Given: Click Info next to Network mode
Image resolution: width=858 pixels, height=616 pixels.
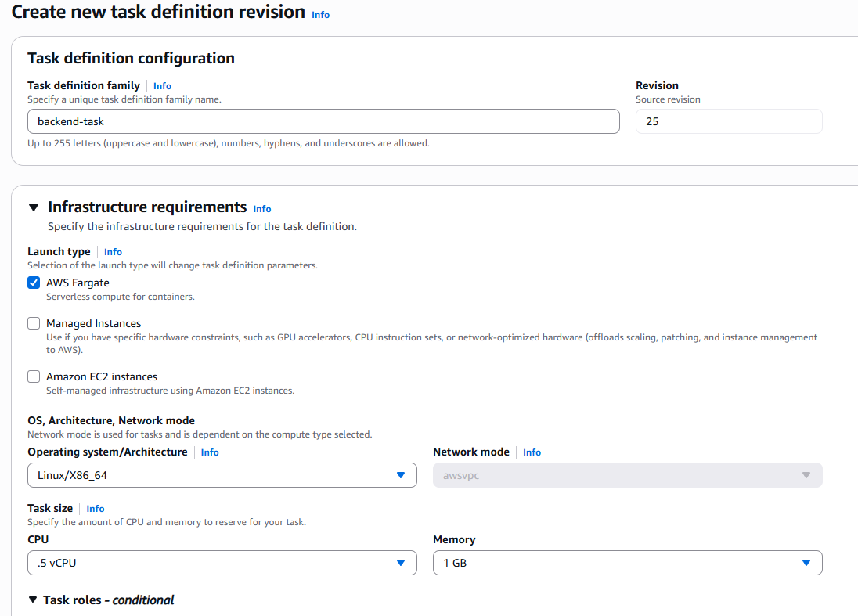Looking at the screenshot, I should [x=532, y=452].
